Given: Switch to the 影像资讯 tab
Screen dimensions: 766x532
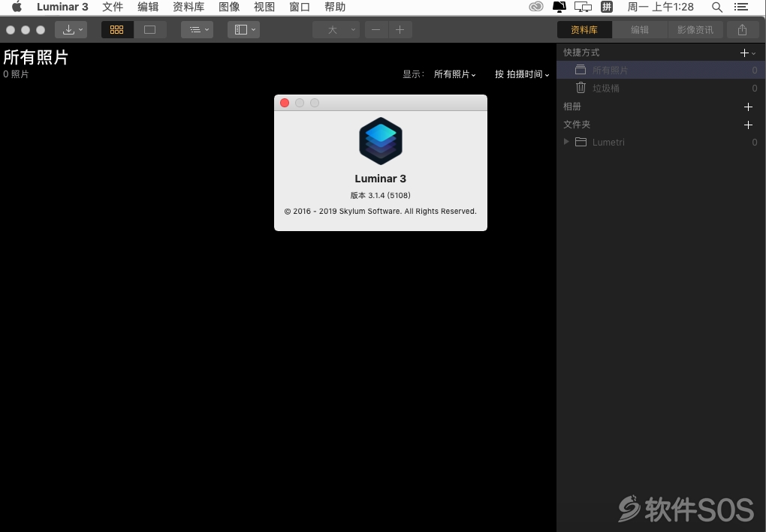Looking at the screenshot, I should tap(695, 30).
